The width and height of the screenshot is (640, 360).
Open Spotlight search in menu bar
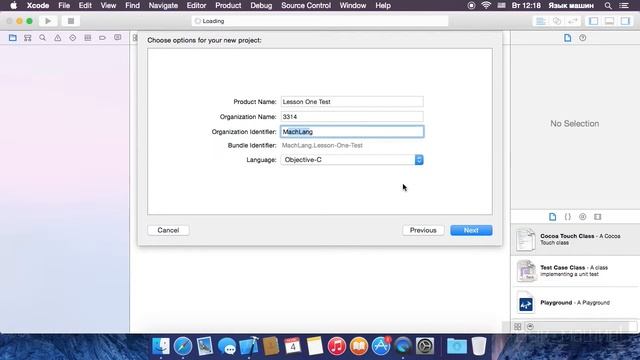click(608, 6)
